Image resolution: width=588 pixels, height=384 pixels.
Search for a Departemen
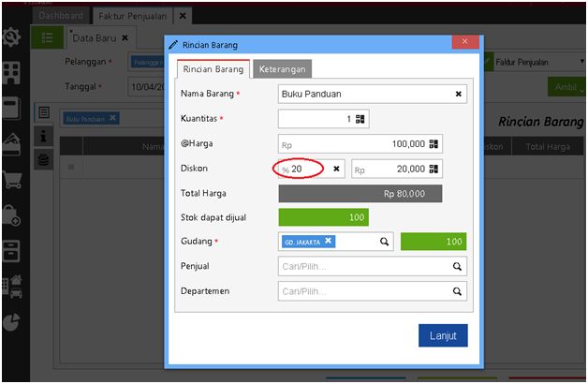tap(457, 291)
